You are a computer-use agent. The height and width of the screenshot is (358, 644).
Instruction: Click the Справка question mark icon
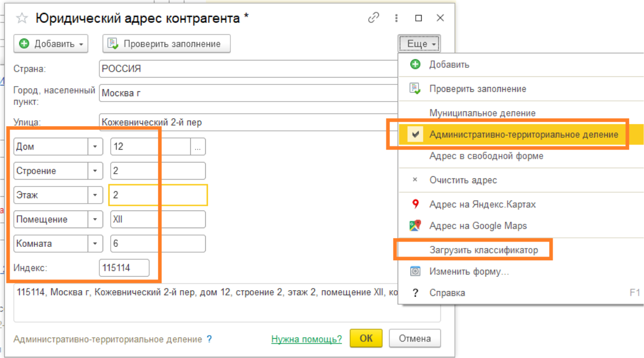pyautogui.click(x=415, y=293)
